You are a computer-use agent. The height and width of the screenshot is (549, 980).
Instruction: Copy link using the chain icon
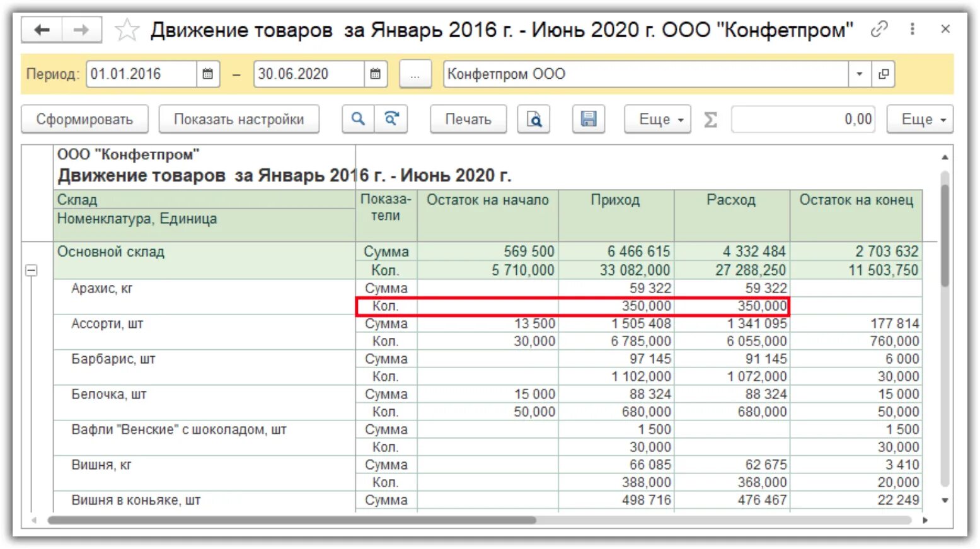[x=879, y=29]
